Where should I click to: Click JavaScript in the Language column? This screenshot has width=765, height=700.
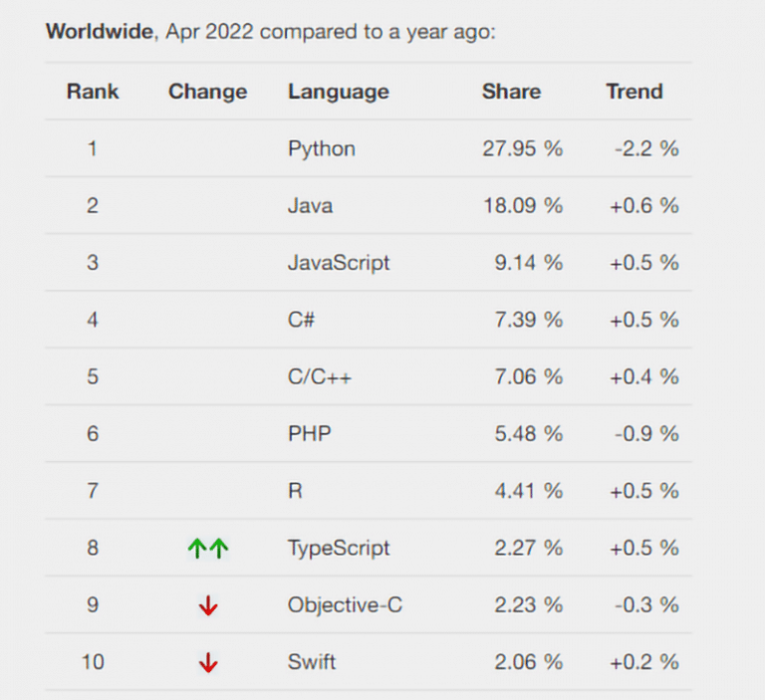coord(339,263)
